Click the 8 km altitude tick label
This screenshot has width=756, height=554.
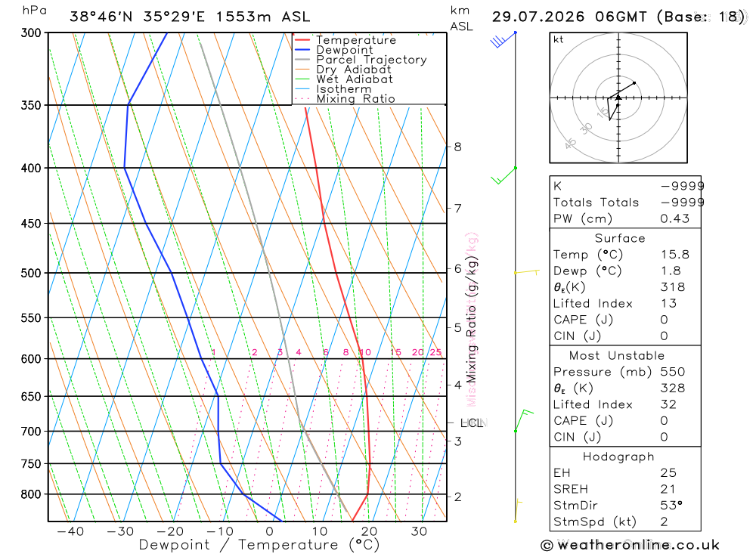[457, 147]
